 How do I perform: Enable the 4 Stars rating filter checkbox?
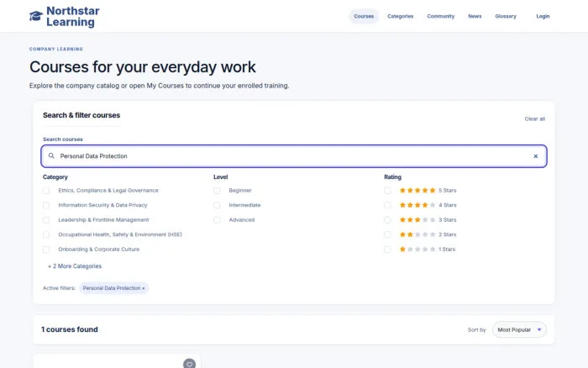pos(387,205)
